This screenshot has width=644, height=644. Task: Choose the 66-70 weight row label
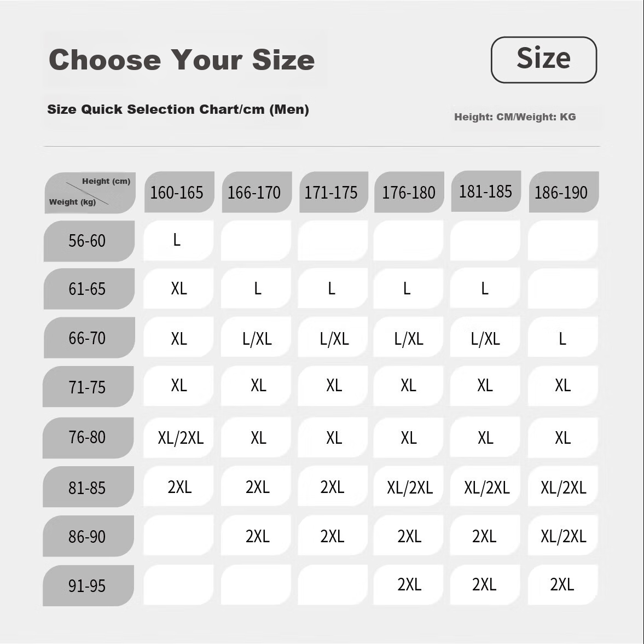(89, 338)
